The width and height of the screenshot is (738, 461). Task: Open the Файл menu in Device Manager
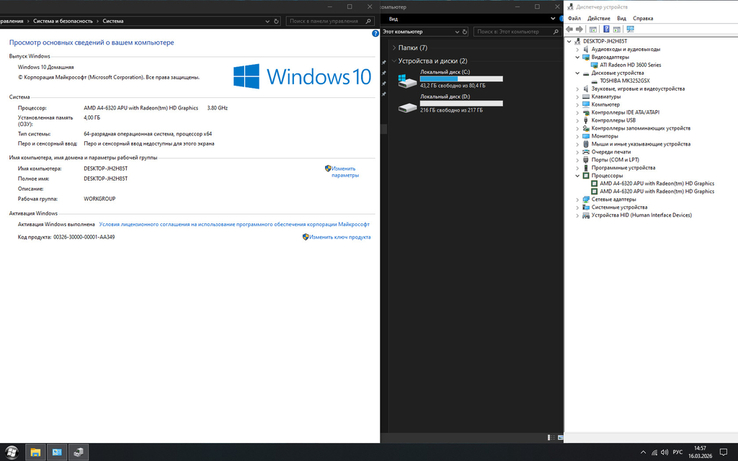pyautogui.click(x=574, y=18)
